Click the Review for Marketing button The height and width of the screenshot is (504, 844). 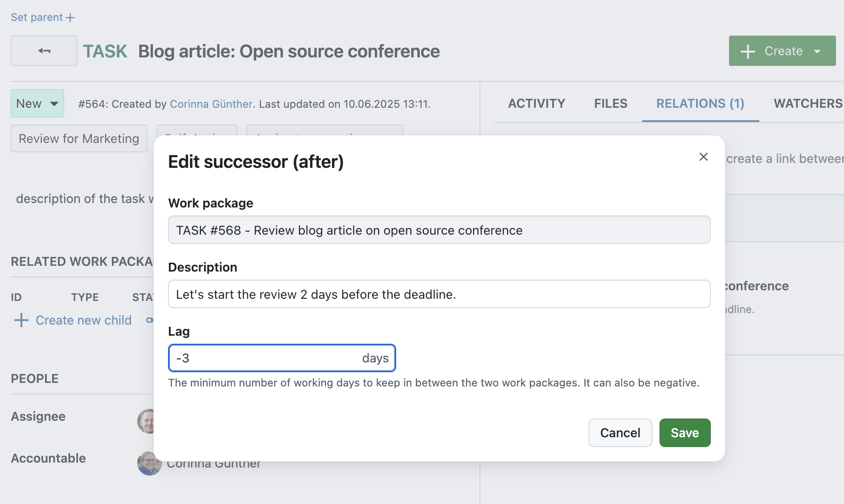[x=79, y=138]
